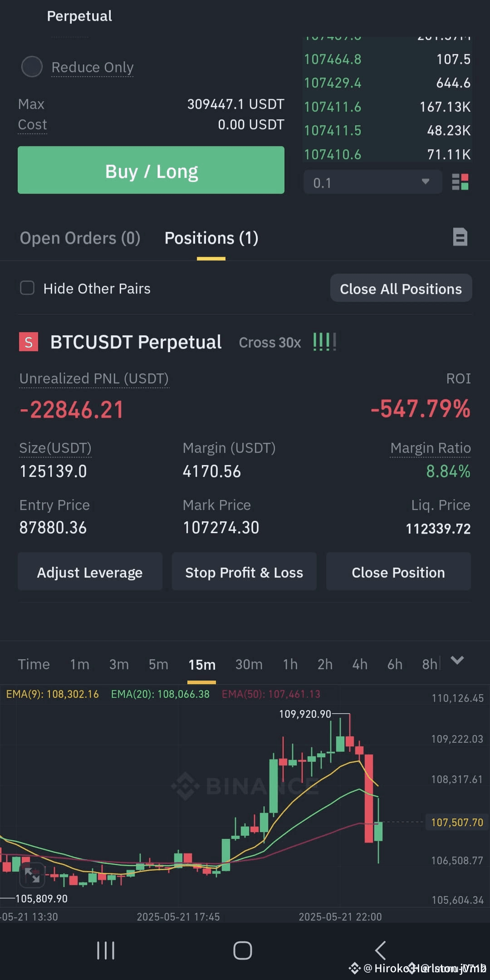This screenshot has width=490, height=980.
Task: Open Stop Profit & Loss settings
Action: tap(244, 572)
